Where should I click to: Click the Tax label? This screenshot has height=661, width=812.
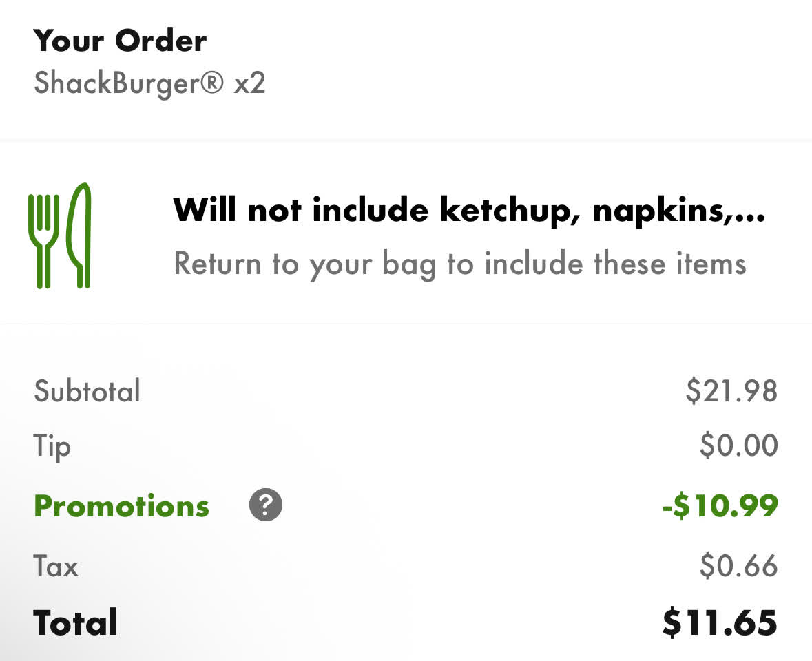[x=56, y=567]
